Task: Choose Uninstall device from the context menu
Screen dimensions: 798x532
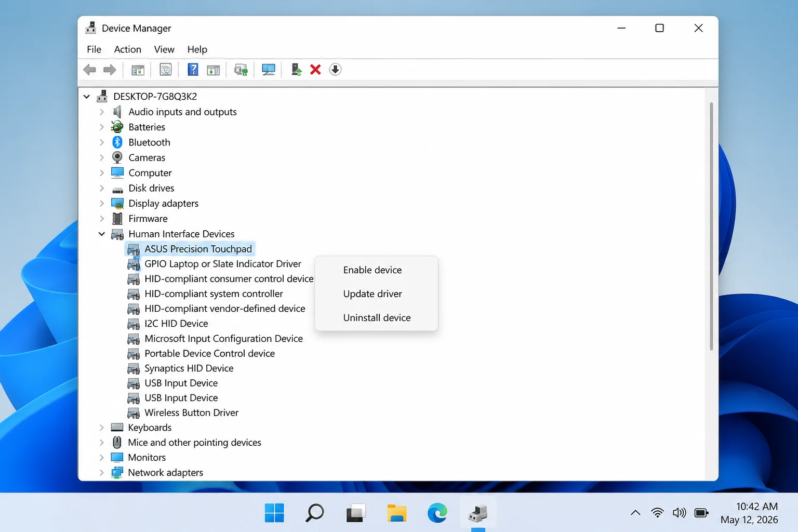Action: tap(376, 317)
